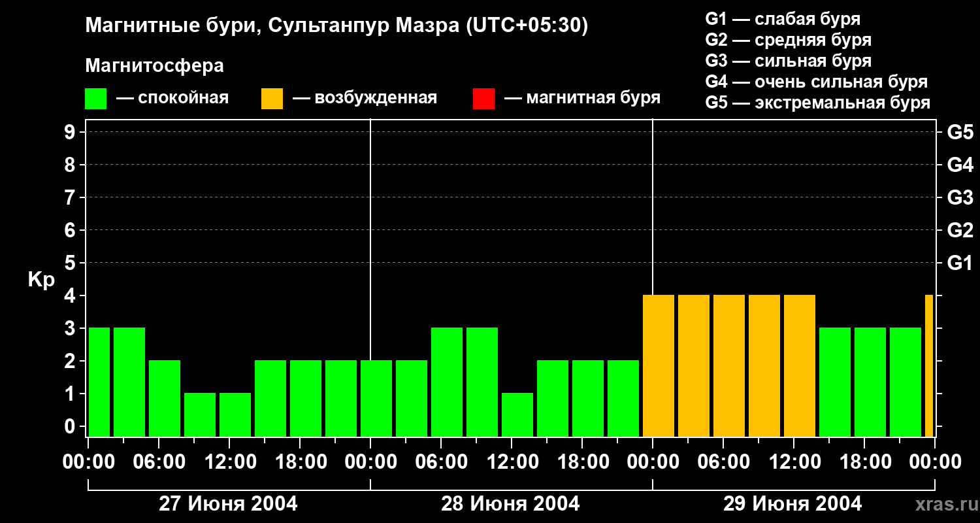
Task: Click the 'Kp' axis title
Action: pyautogui.click(x=41, y=280)
